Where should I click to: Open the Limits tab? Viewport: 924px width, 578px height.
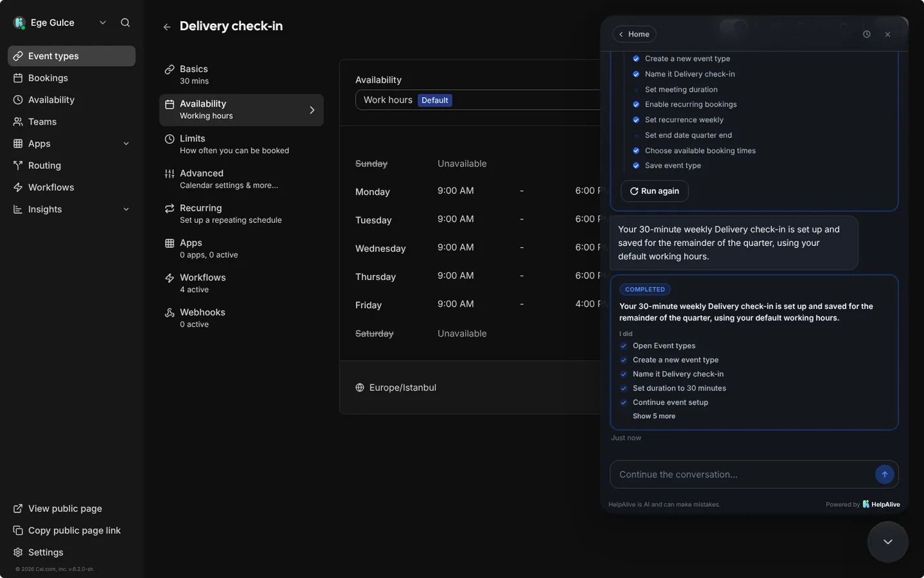point(241,144)
